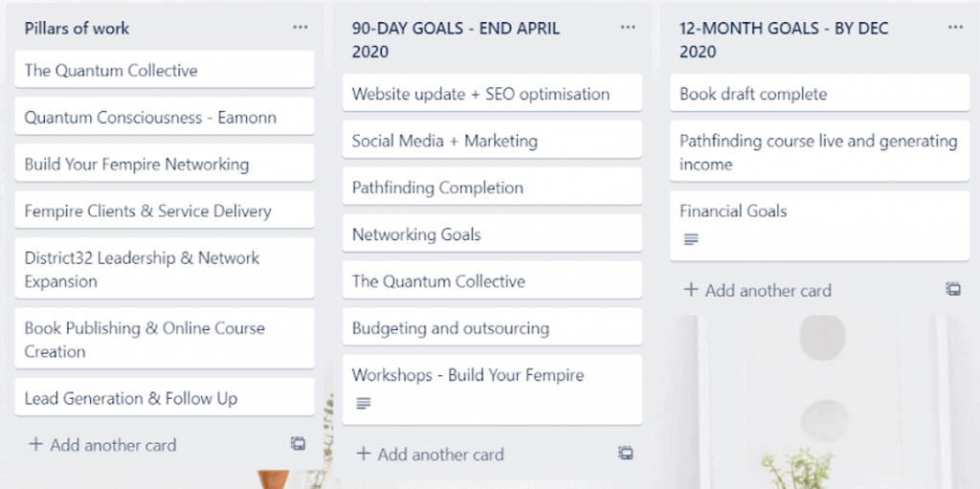Open Build Your Fempire Networking card
Image resolution: width=980 pixels, height=489 pixels.
[165, 164]
